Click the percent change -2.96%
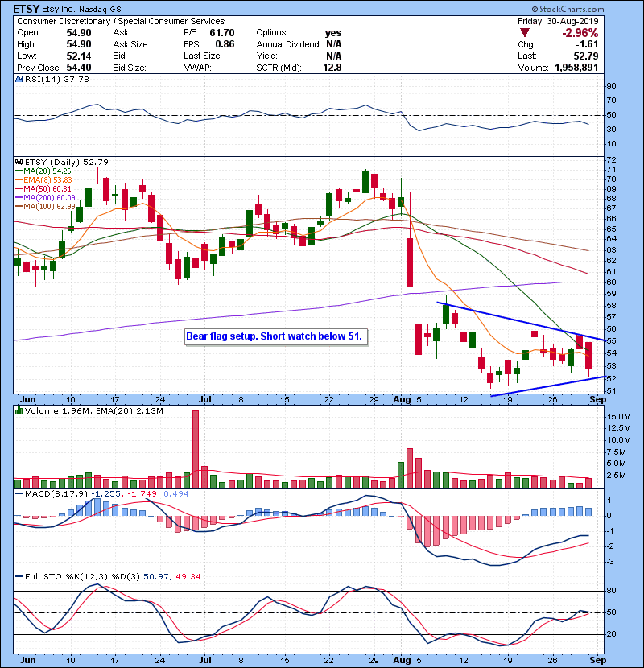The image size is (644, 668). (580, 33)
